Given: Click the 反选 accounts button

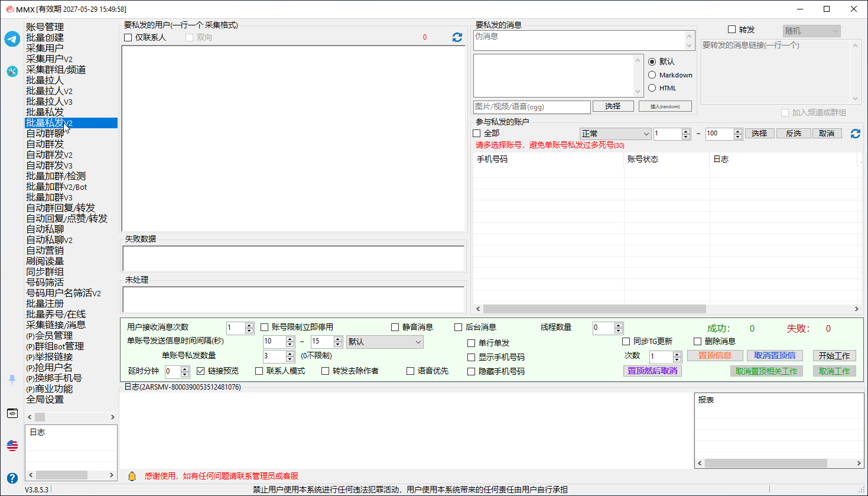Looking at the screenshot, I should click(794, 134).
